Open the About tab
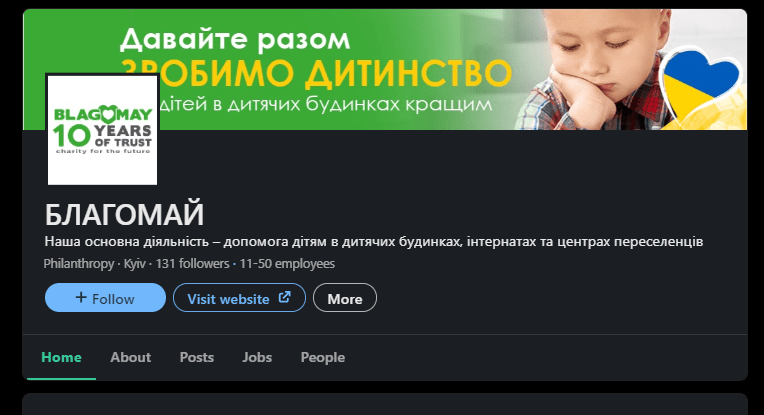 pos(131,358)
